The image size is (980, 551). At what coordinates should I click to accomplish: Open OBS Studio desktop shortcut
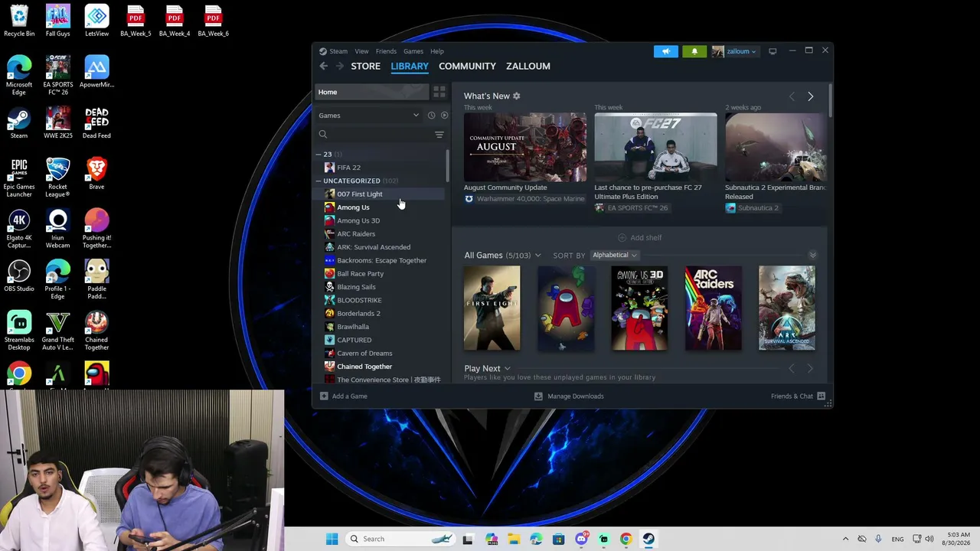[x=19, y=275]
